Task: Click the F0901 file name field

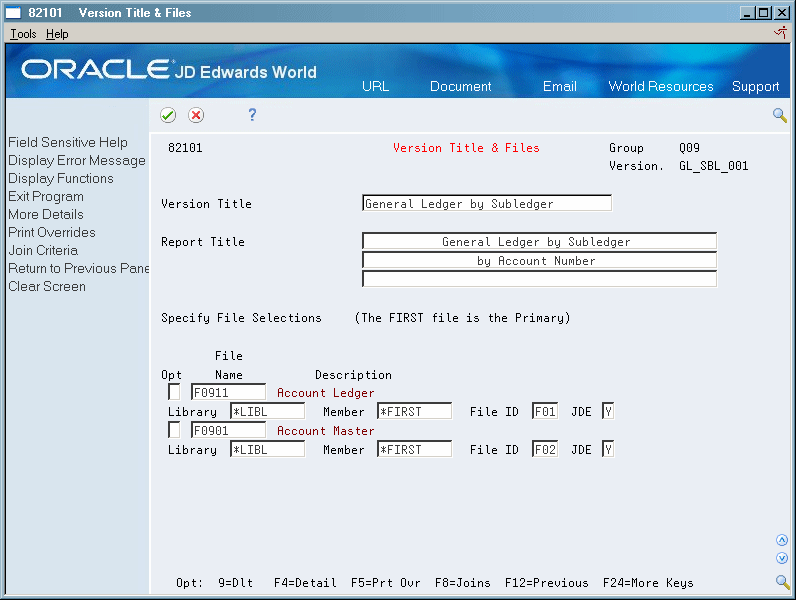Action: coord(228,430)
